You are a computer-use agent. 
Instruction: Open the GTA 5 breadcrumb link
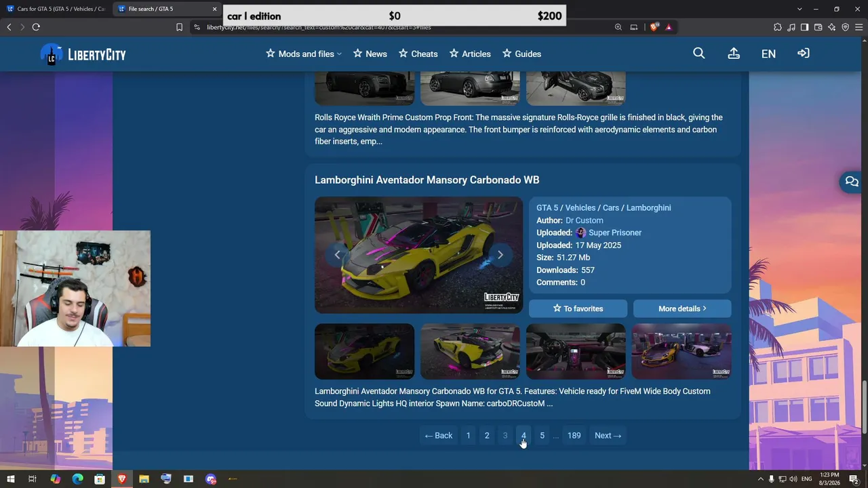coord(547,208)
